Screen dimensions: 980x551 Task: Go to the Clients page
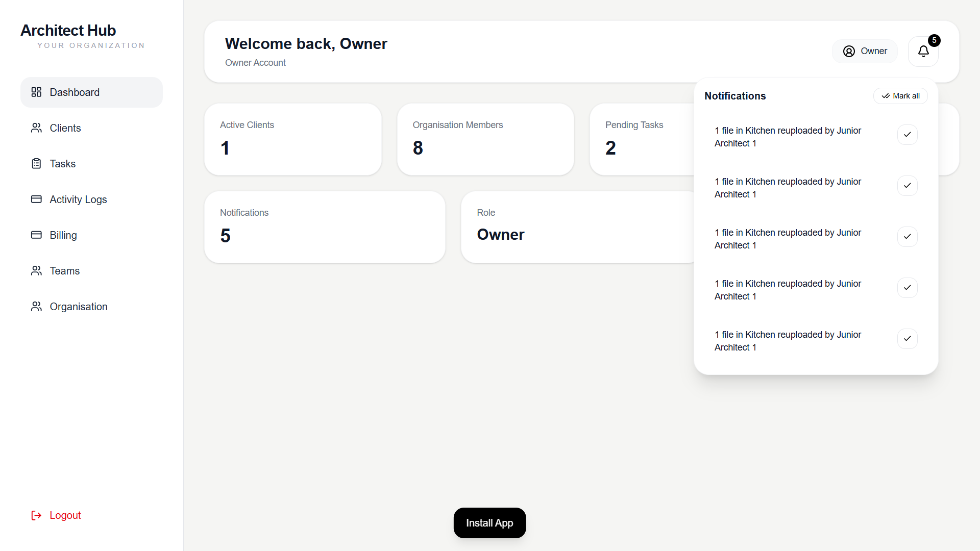91,128
